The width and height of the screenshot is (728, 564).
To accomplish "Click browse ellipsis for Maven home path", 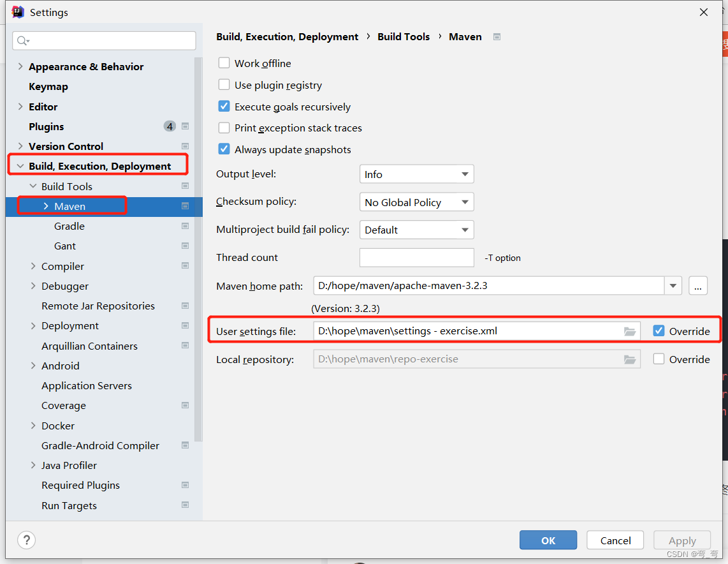I will (x=698, y=286).
